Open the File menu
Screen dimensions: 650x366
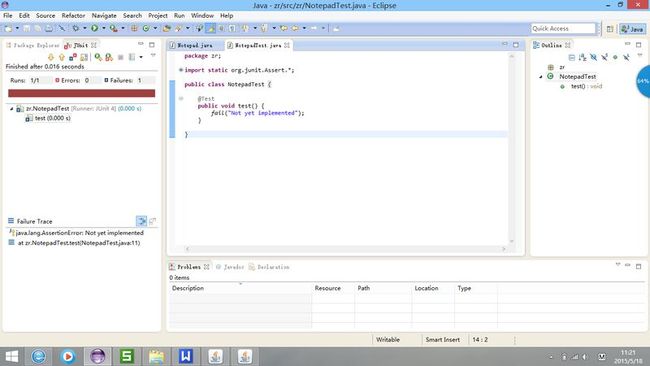pos(8,15)
